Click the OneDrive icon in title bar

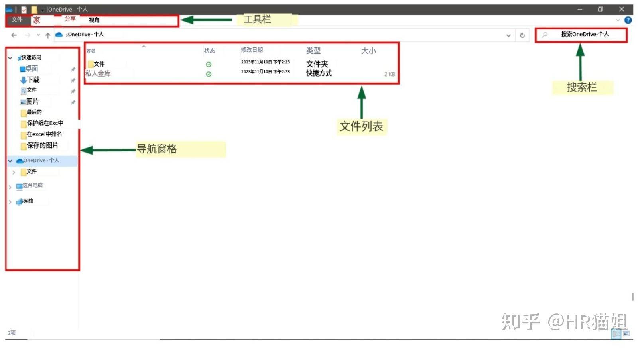click(x=9, y=10)
